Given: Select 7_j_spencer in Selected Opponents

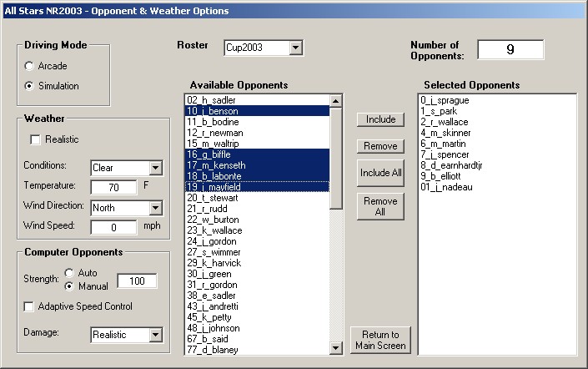Looking at the screenshot, I should coord(497,154).
